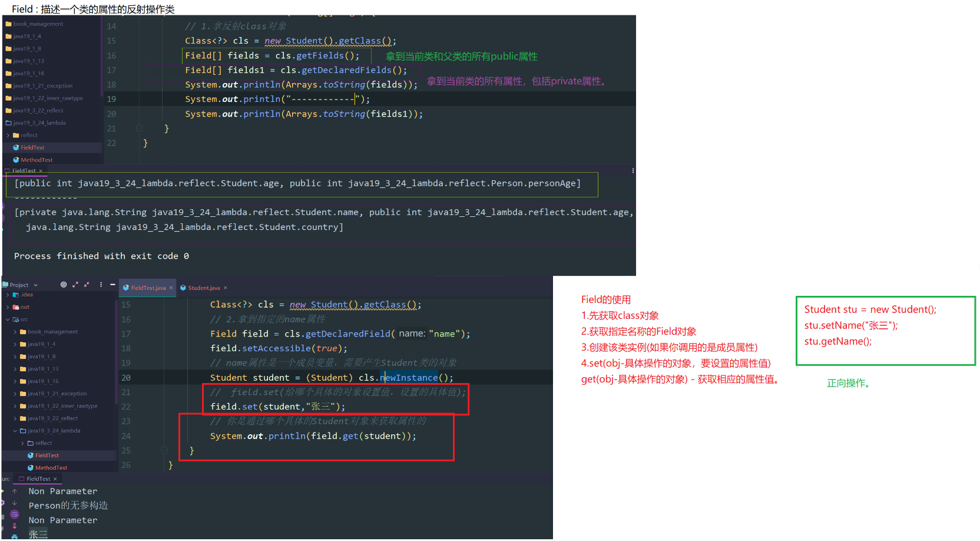Click the print icon in run console

pyautogui.click(x=14, y=536)
